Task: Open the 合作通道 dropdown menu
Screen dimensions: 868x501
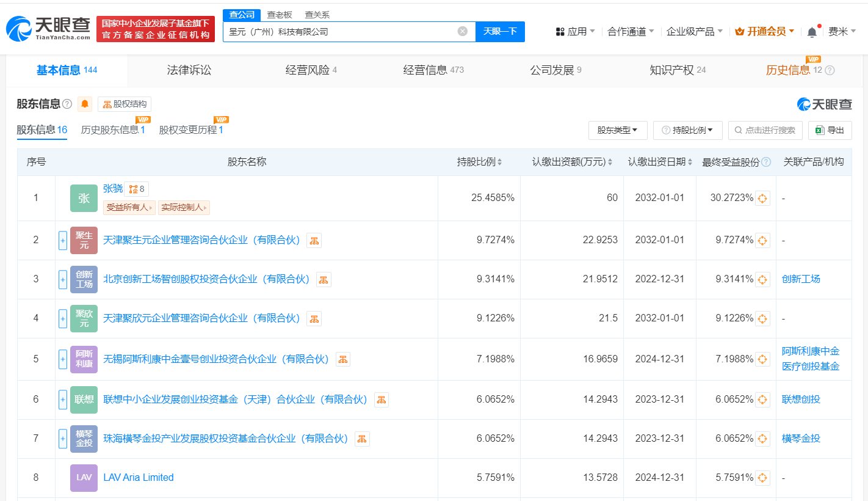Action: 631,32
